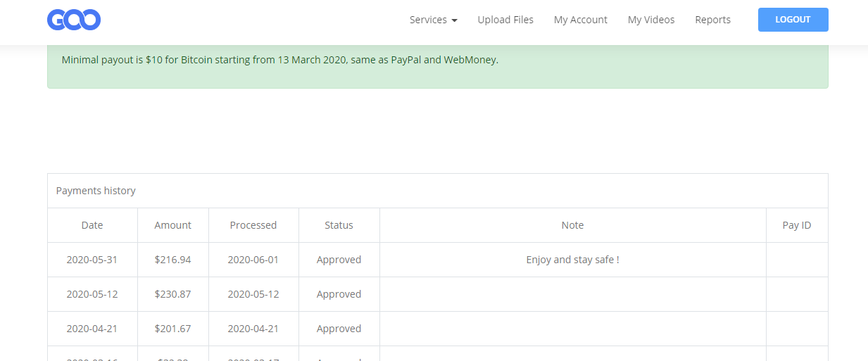
Task: Click the 'Enjoy and stay safe !' note
Action: click(572, 260)
